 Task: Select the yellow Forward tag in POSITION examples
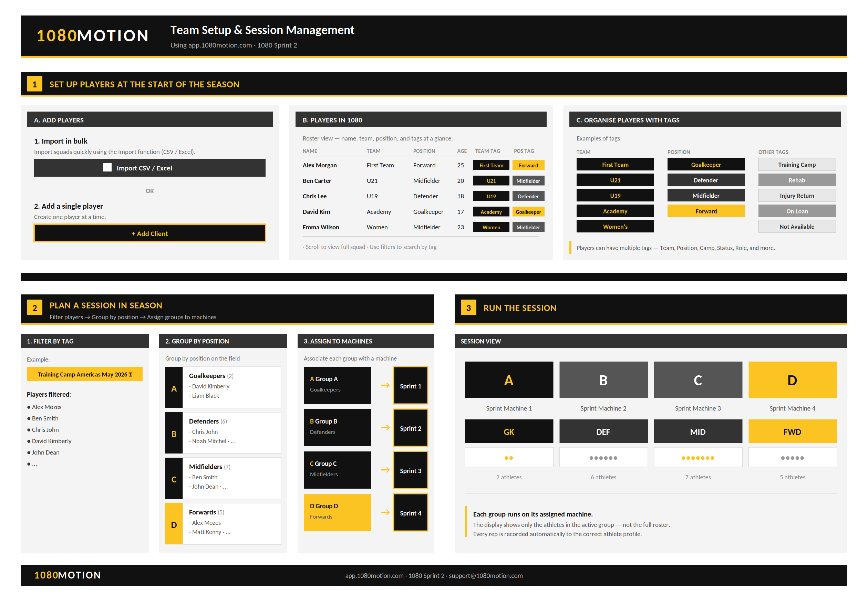[706, 211]
